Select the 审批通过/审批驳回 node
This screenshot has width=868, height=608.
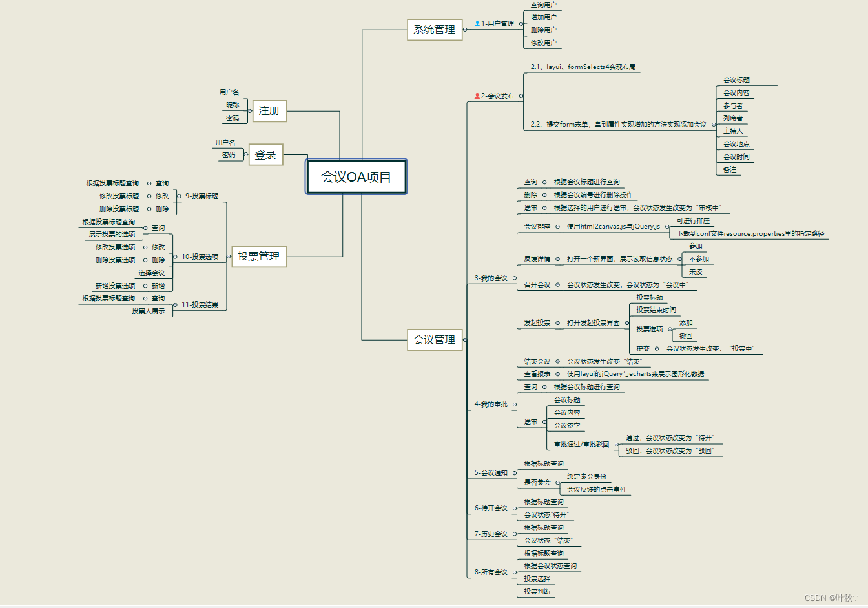(581, 445)
